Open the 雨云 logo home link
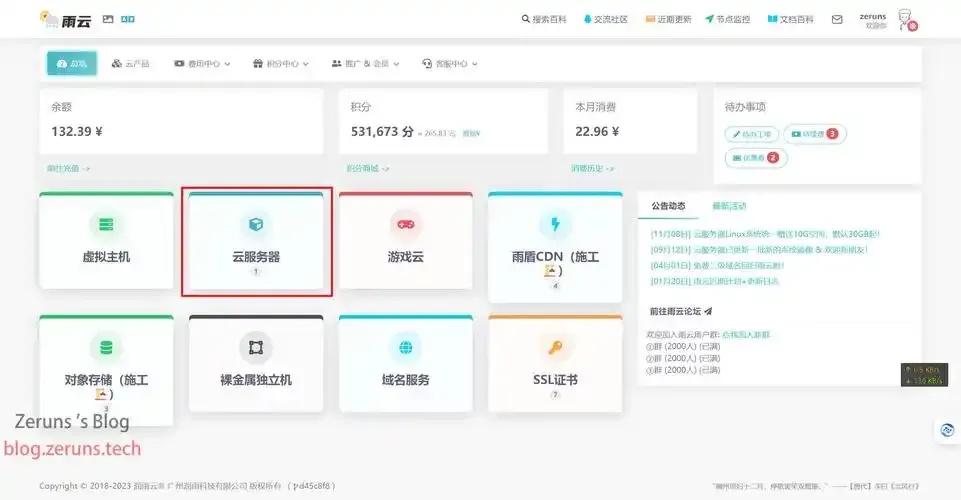 coord(66,20)
